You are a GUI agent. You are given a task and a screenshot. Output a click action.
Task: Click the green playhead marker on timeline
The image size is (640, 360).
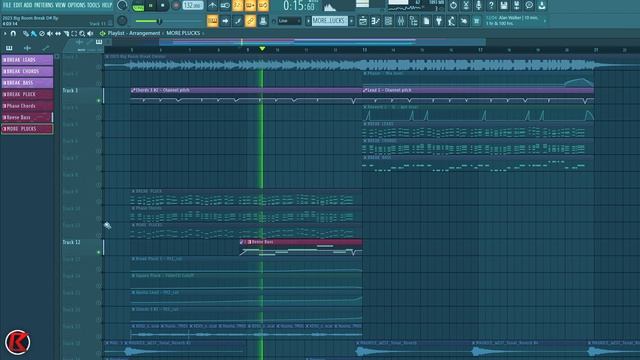262,49
